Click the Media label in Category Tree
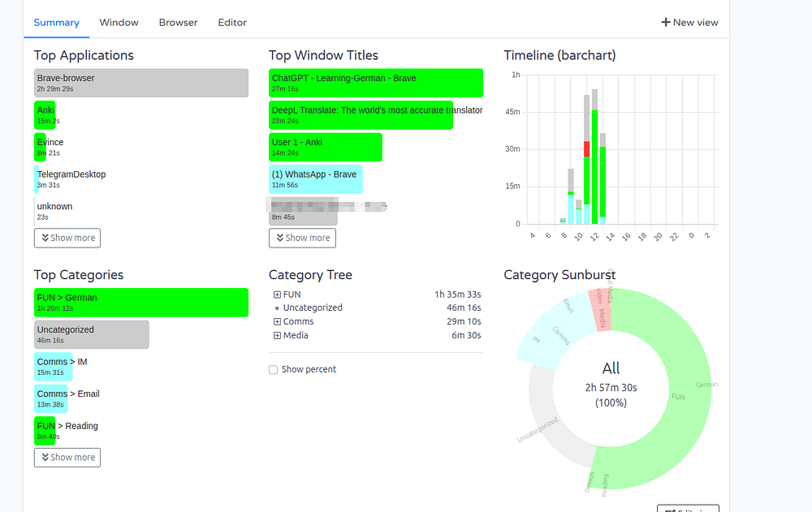 (296, 335)
